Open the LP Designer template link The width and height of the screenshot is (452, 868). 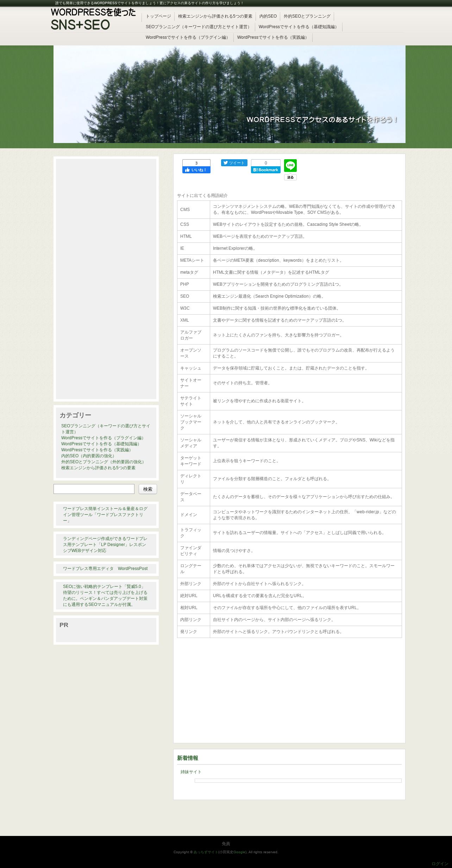(x=105, y=545)
